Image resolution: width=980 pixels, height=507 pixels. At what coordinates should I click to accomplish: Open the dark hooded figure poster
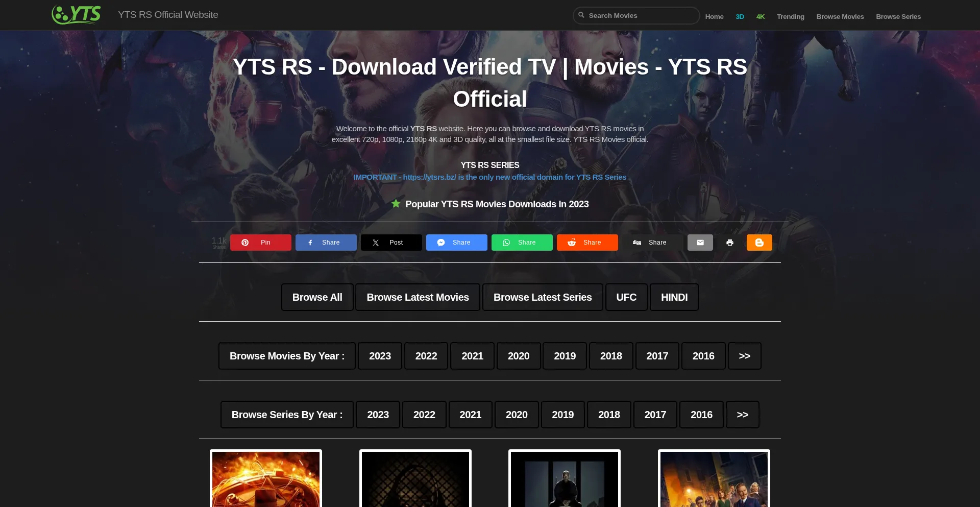click(x=415, y=478)
